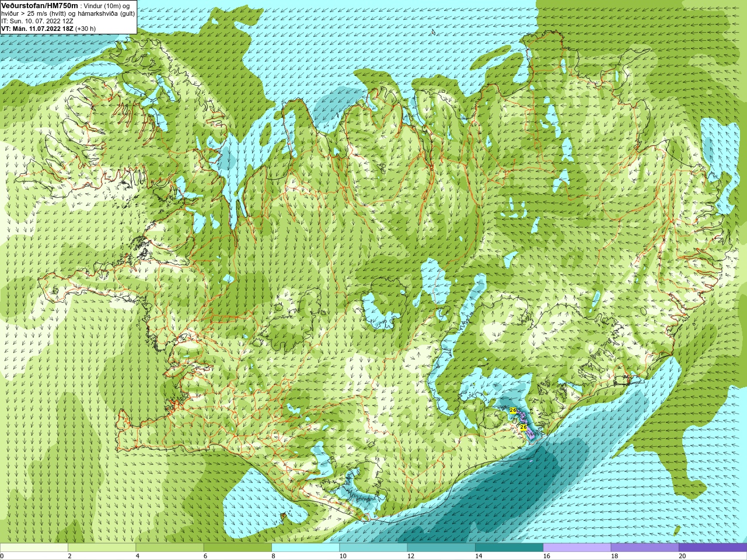Select the 4–6 m/s green legend swatch
This screenshot has width=747, height=560.
(x=169, y=548)
